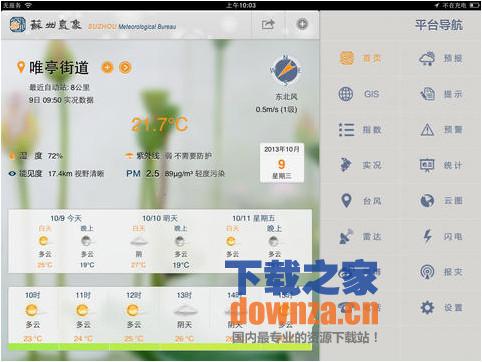Tap the share icon in top bar
This screenshot has width=482, height=362.
[x=268, y=24]
